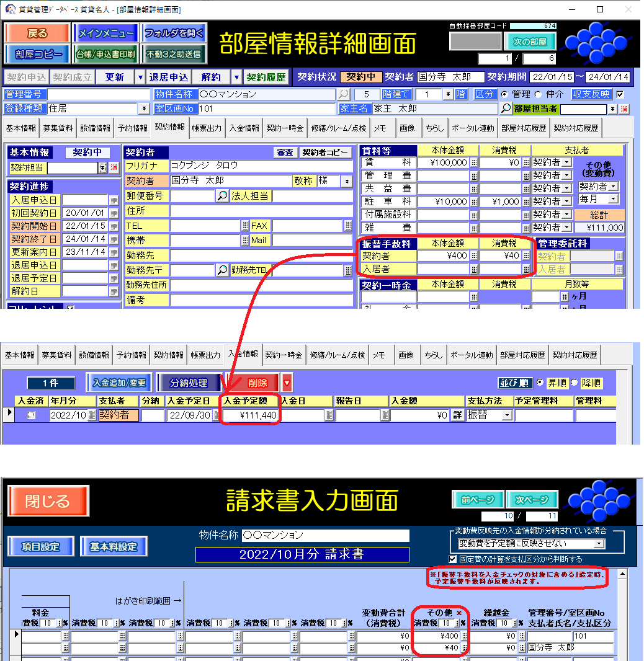
Task: Click the magnifier icon next to 物件名称
Action: point(343,95)
